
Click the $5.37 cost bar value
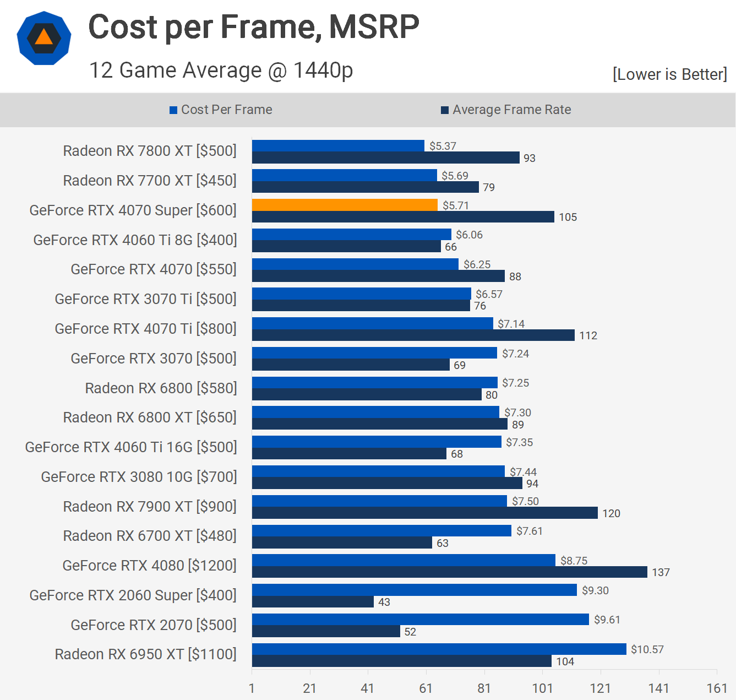(443, 146)
